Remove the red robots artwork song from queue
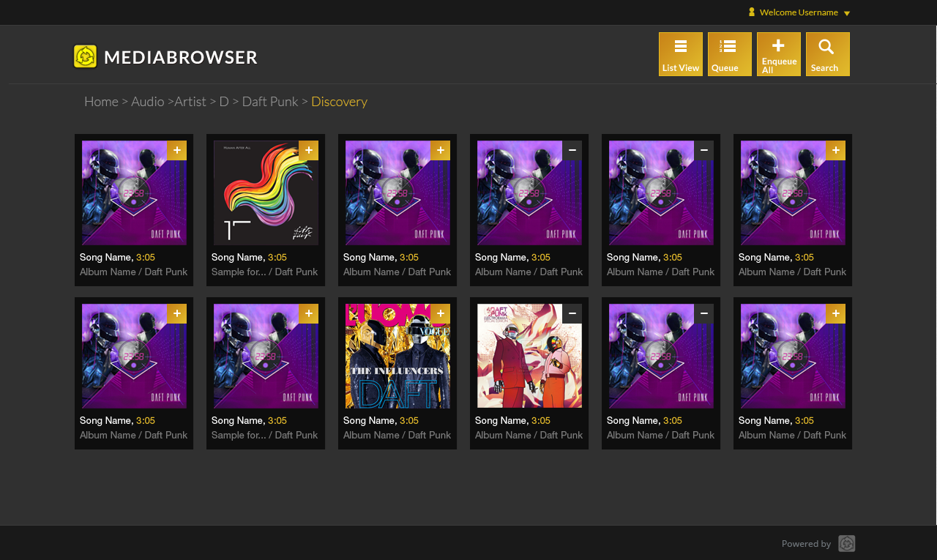 click(572, 313)
